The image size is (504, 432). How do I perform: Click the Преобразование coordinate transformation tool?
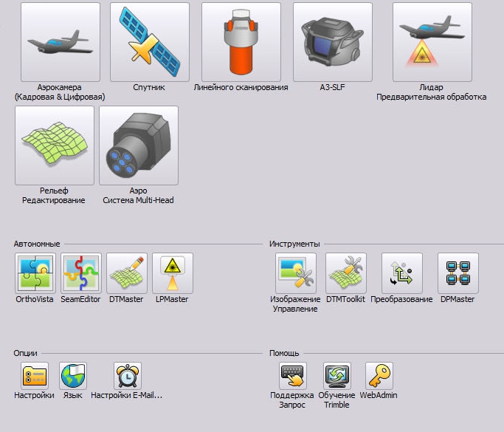click(x=401, y=273)
